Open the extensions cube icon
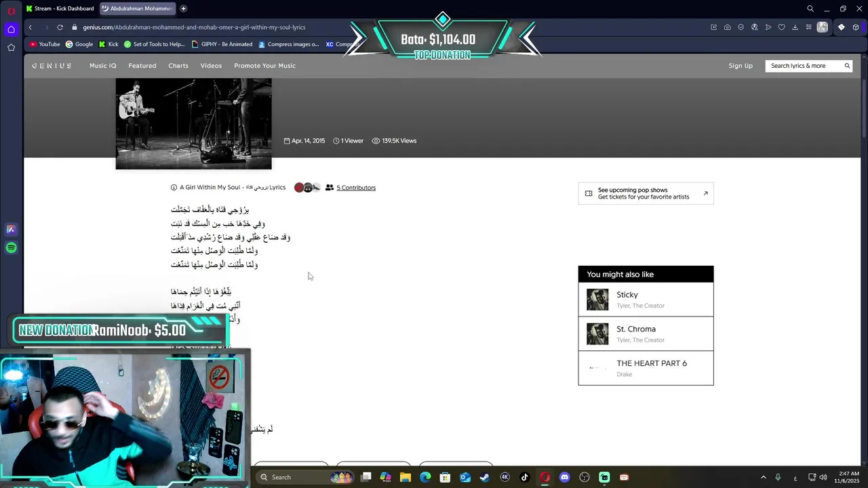Image resolution: width=868 pixels, height=488 pixels. [856, 27]
